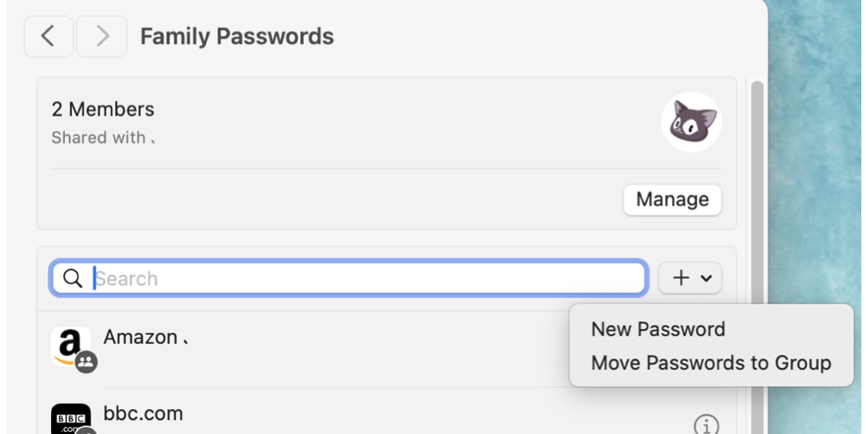Click the BBC logo icon
Screen dimensions: 868x434
[x=70, y=419]
